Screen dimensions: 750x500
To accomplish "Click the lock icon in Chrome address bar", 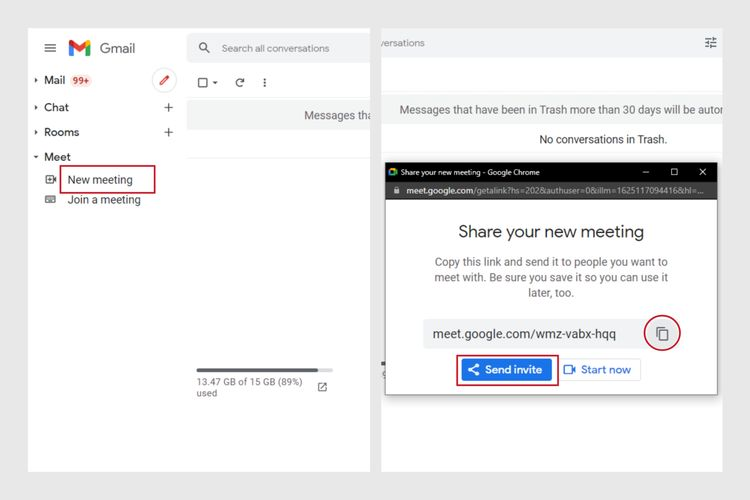I will [x=397, y=190].
